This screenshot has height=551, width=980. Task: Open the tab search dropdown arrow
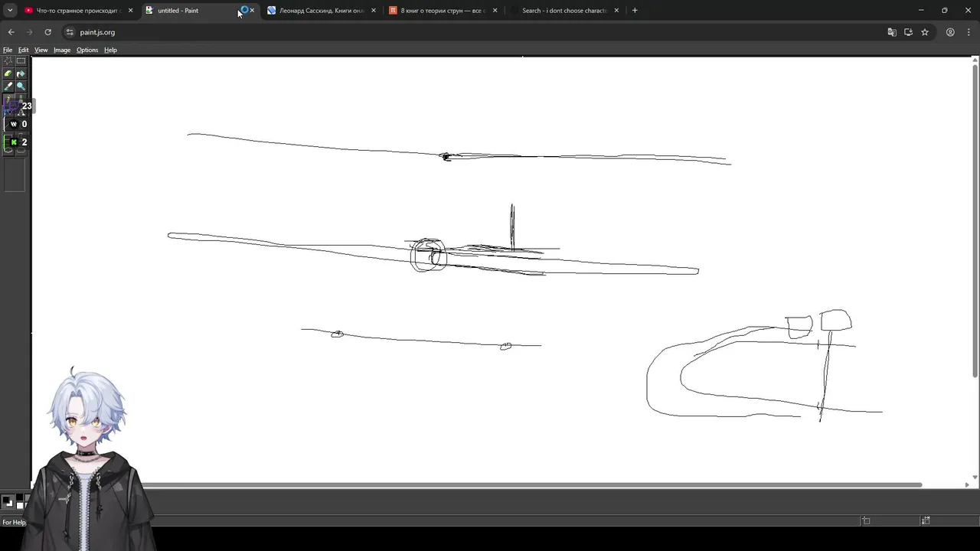click(10, 11)
